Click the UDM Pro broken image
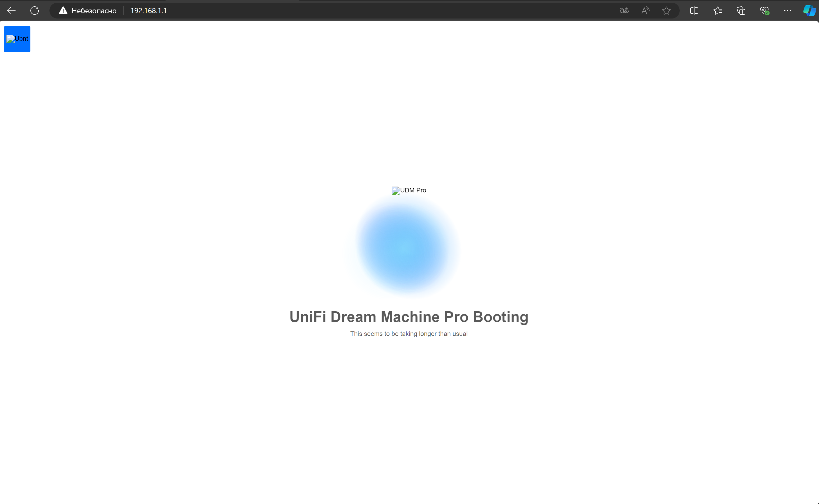The image size is (819, 504). pos(409,190)
